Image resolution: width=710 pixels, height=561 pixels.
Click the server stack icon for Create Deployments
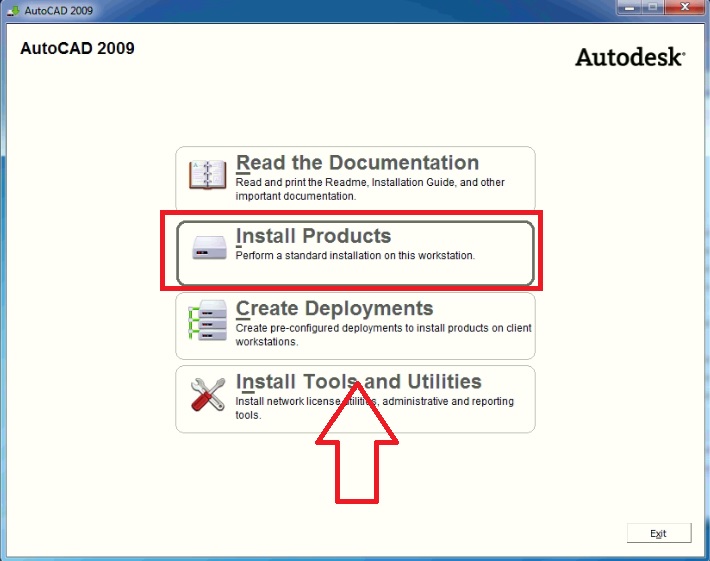(208, 321)
